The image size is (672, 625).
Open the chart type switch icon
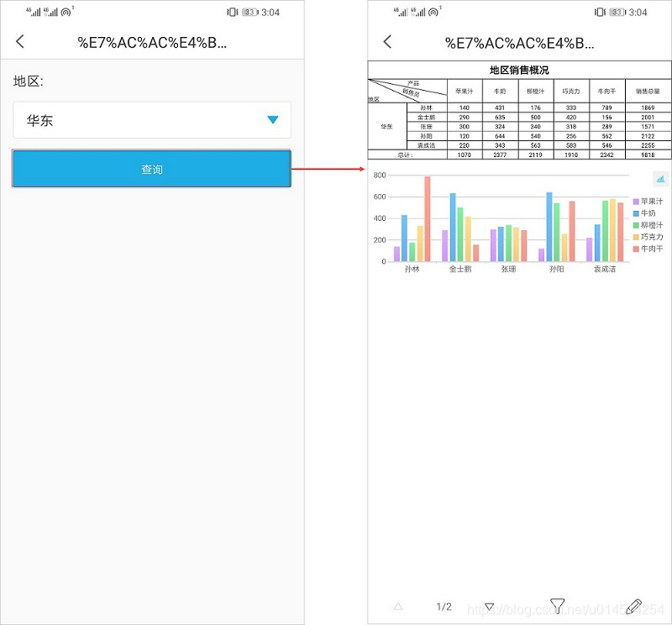point(660,179)
